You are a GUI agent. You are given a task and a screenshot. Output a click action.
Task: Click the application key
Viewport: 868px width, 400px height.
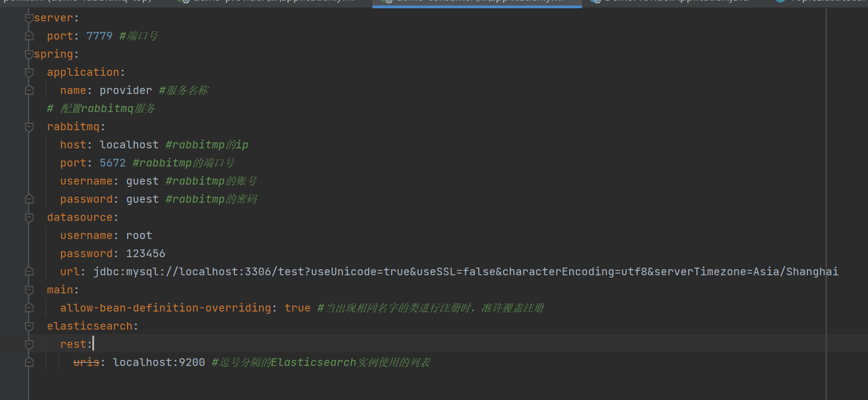83,73
